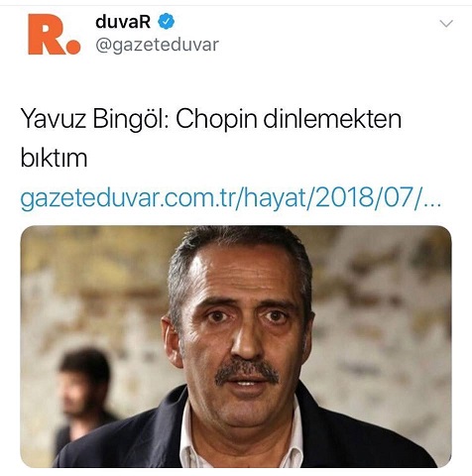472x476 pixels.
Task: Tap the blurred wall at photo's right side
Action: click(x=384, y=330)
